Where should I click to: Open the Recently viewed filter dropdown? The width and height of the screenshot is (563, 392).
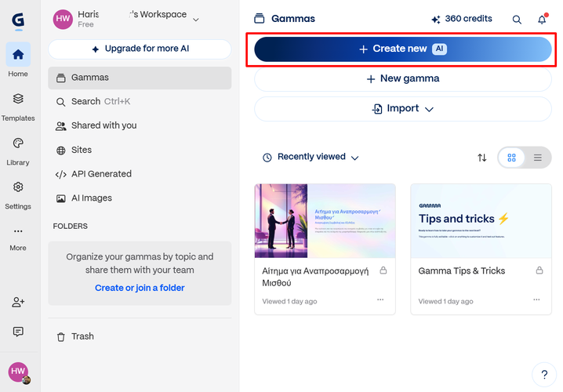point(311,158)
